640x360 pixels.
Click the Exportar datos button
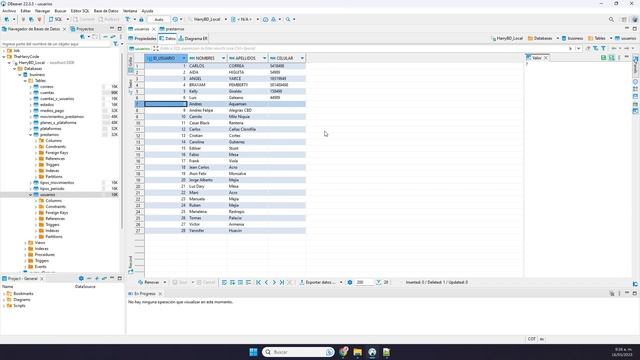click(318, 282)
